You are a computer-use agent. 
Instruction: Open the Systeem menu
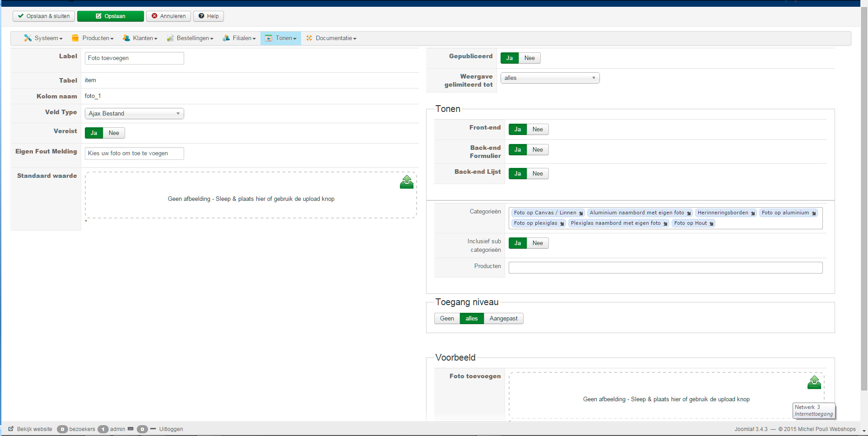43,38
